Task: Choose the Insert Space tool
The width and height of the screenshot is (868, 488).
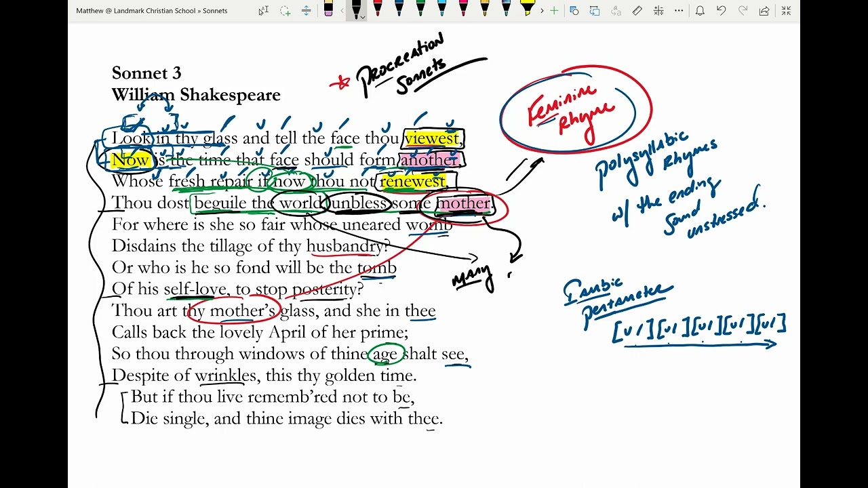Action: click(x=307, y=11)
